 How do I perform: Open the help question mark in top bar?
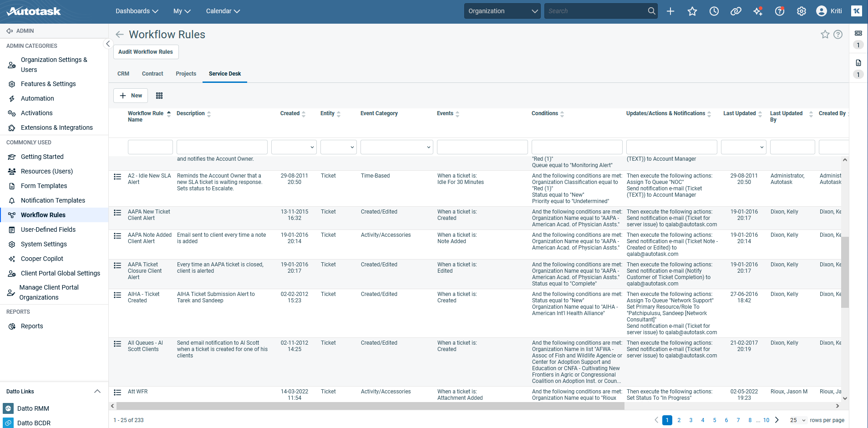click(780, 11)
